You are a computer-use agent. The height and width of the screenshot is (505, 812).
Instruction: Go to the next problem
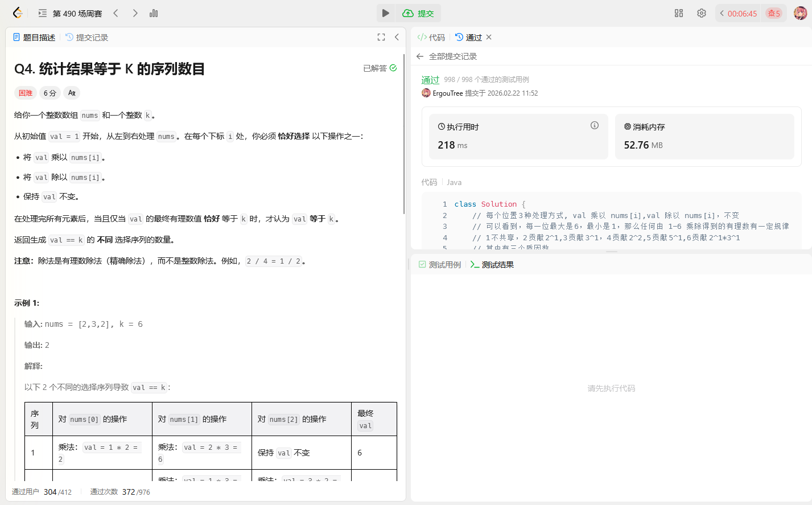point(135,13)
